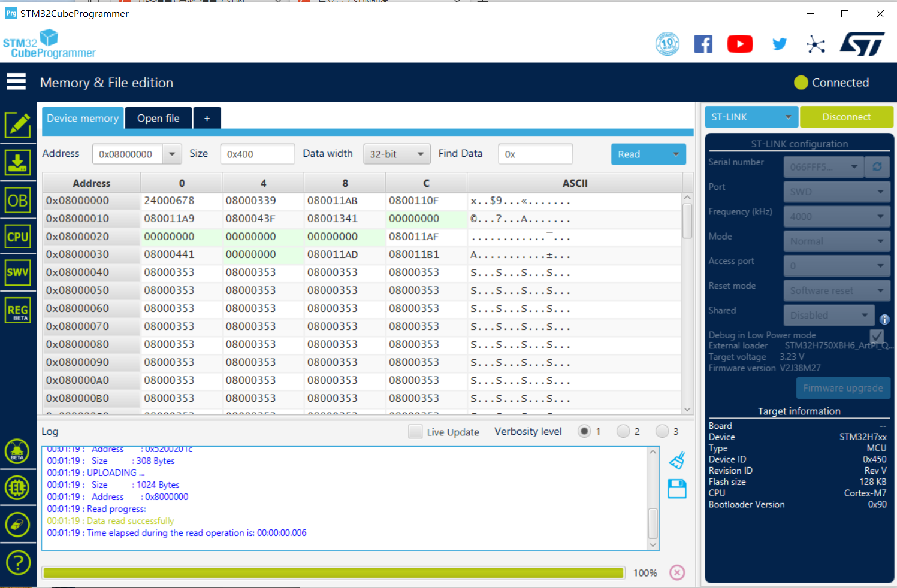Select cell 24000678 at address 0x08000000

181,201
